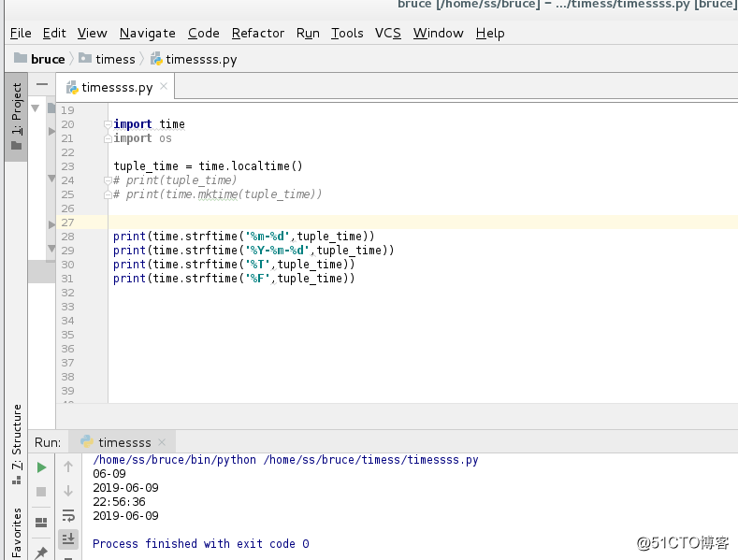Open the Help menu
Viewport: 738px width, 560px height.
pos(490,33)
